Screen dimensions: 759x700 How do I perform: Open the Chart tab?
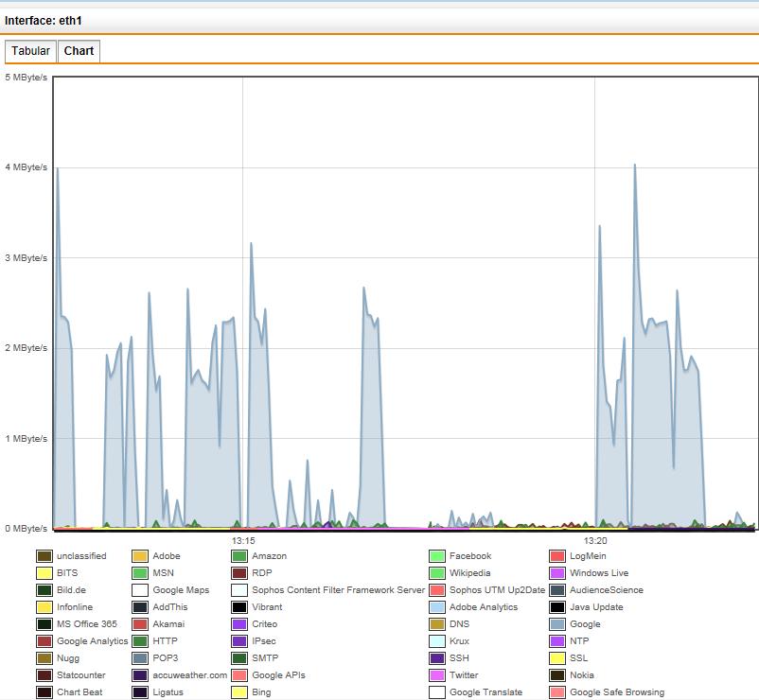coord(79,51)
